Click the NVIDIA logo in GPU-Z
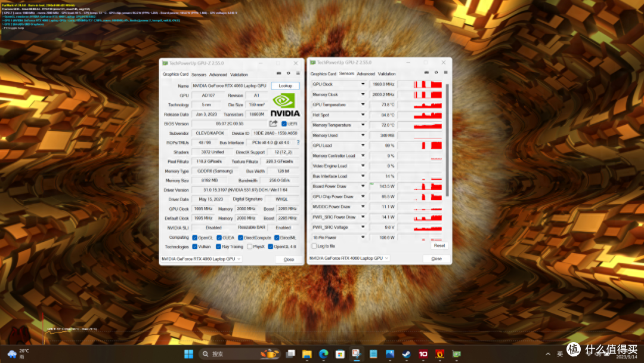644x363 pixels. coord(285,105)
